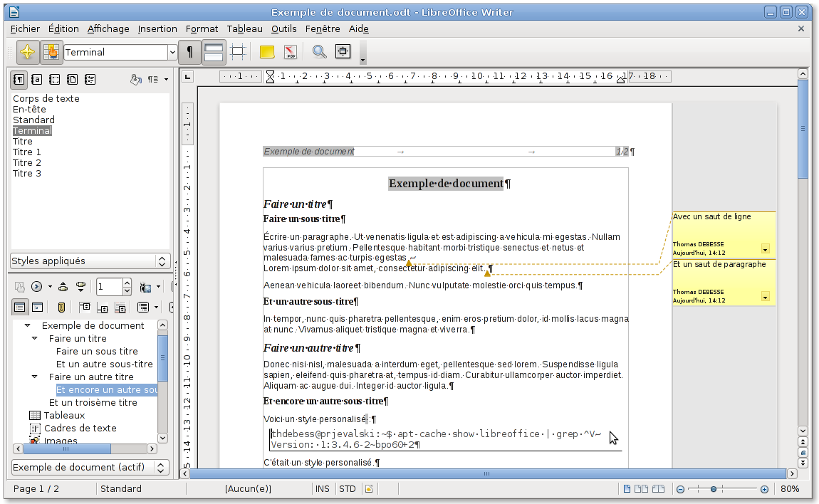Viewport: 819px width, 504px height.
Task: Select the Paragraph Styles icon in Styles panel
Action: pyautogui.click(x=19, y=80)
